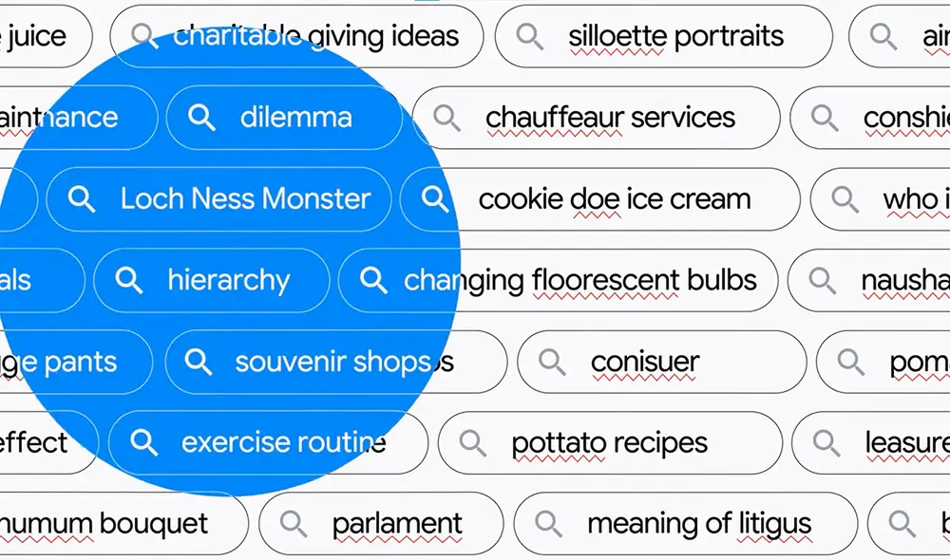This screenshot has width=950, height=560.
Task: Select the 'meaning of litigus' search text
Action: tap(698, 524)
